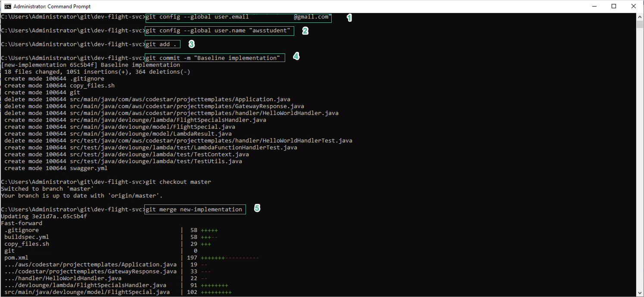Image resolution: width=644 pixels, height=297 pixels.
Task: Click annotation number 2 marker
Action: coord(305,31)
